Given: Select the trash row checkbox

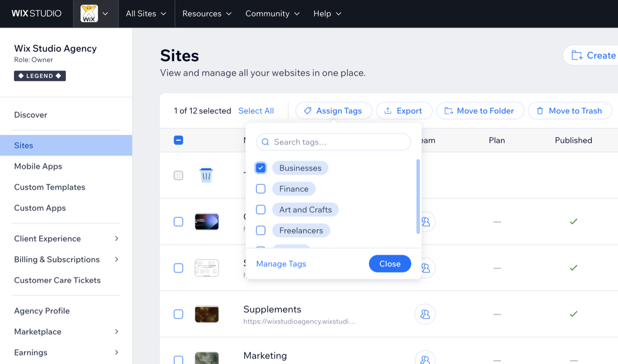Looking at the screenshot, I should 178,175.
